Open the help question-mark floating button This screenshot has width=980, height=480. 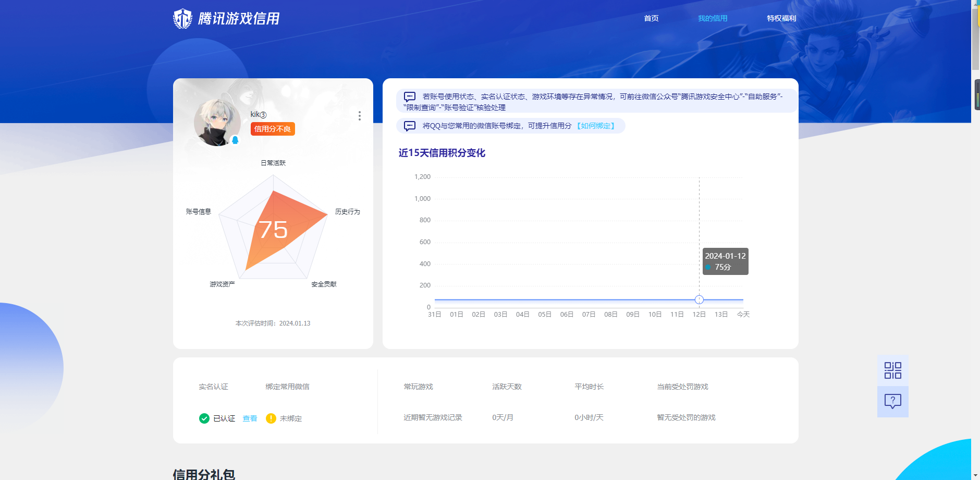tap(893, 402)
